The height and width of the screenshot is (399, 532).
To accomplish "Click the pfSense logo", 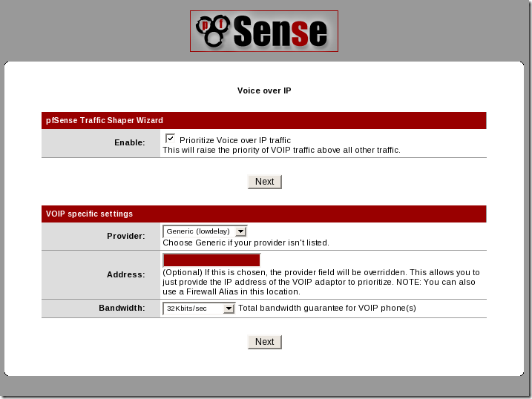I will point(264,31).
